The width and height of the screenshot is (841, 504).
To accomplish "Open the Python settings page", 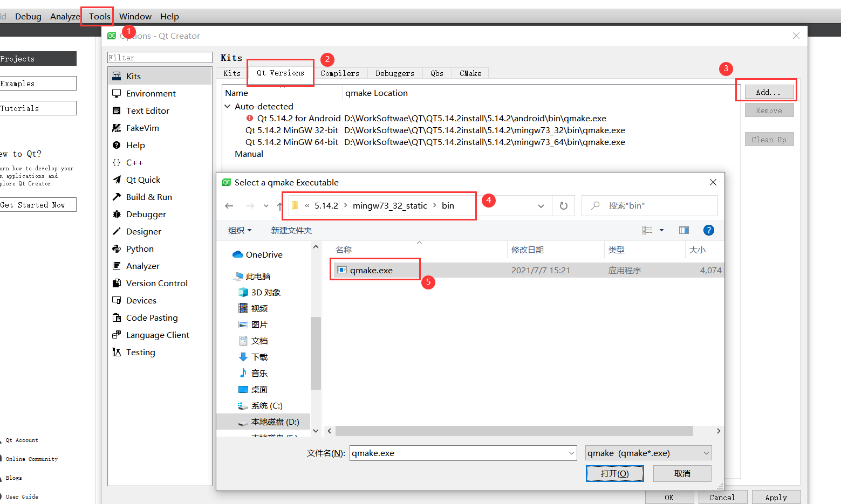I will [139, 248].
